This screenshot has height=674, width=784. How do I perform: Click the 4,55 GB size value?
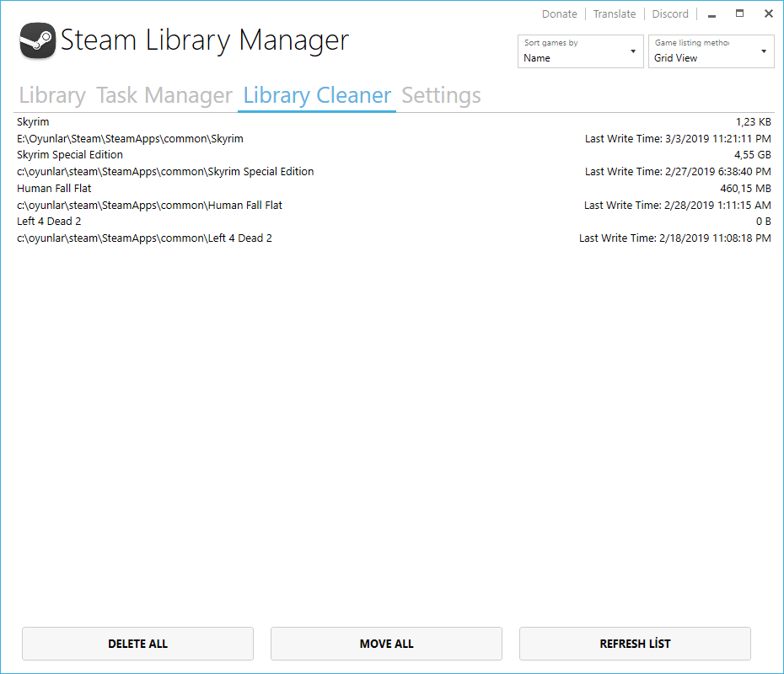click(753, 155)
